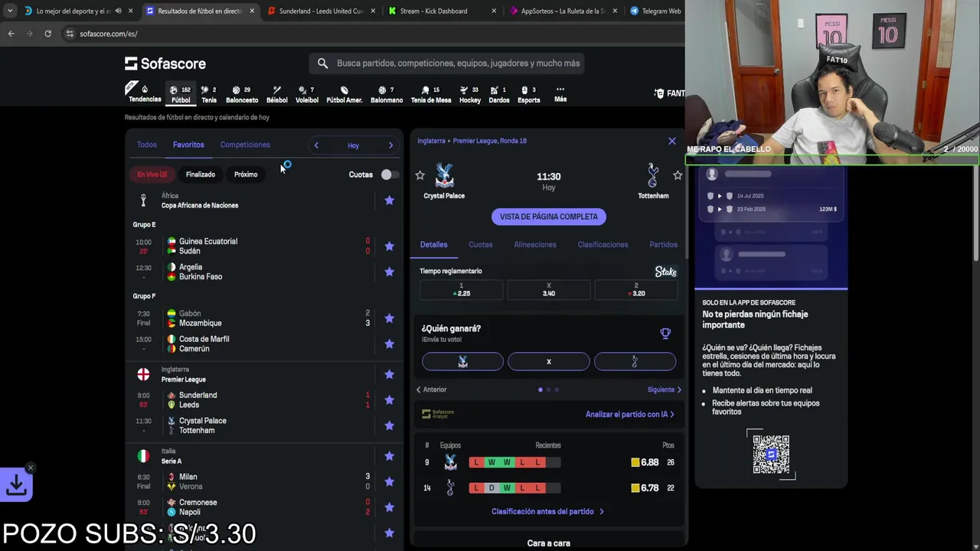Filter by En Vivo matches
This screenshot has width=980, height=551.
point(152,174)
